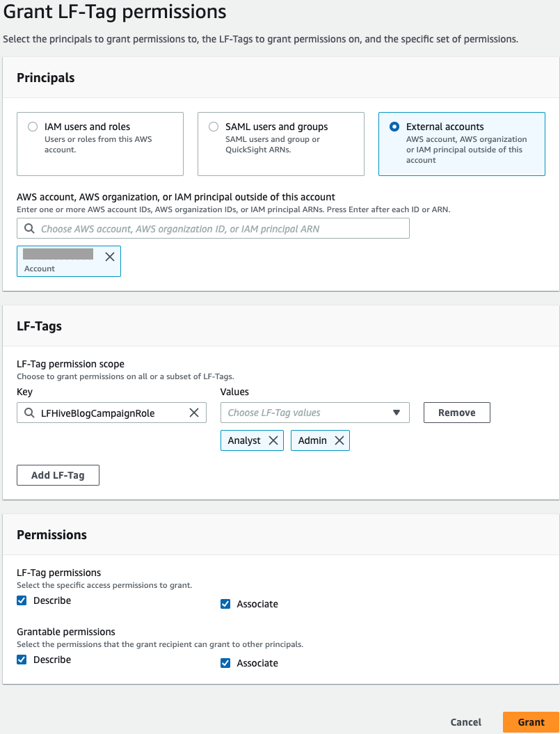Select External accounts radio option
Image resolution: width=560 pixels, height=734 pixels.
[x=394, y=127]
